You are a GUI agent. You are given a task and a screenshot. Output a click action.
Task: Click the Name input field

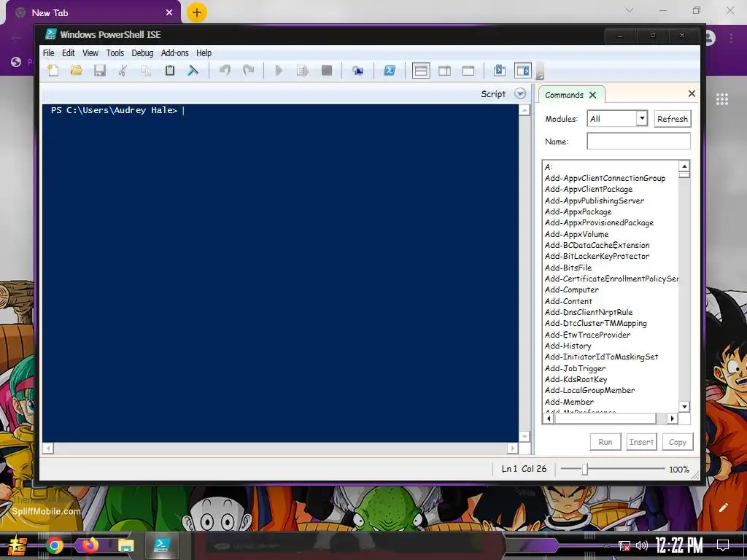[638, 141]
